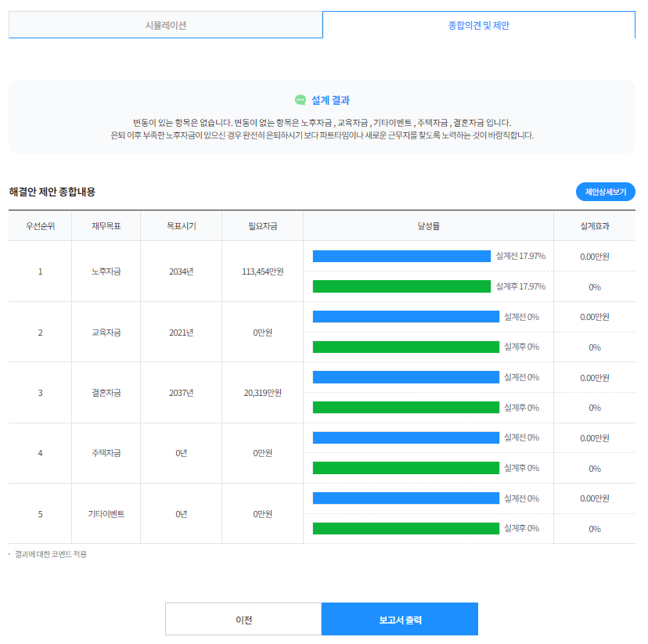This screenshot has width=648, height=644.
Task: Select the 주택자금 goal cell
Action: point(106,453)
